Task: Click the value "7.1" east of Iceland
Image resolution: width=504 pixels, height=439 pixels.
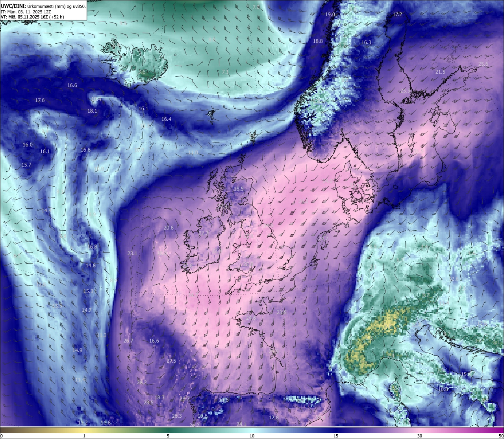Action: tap(225, 72)
